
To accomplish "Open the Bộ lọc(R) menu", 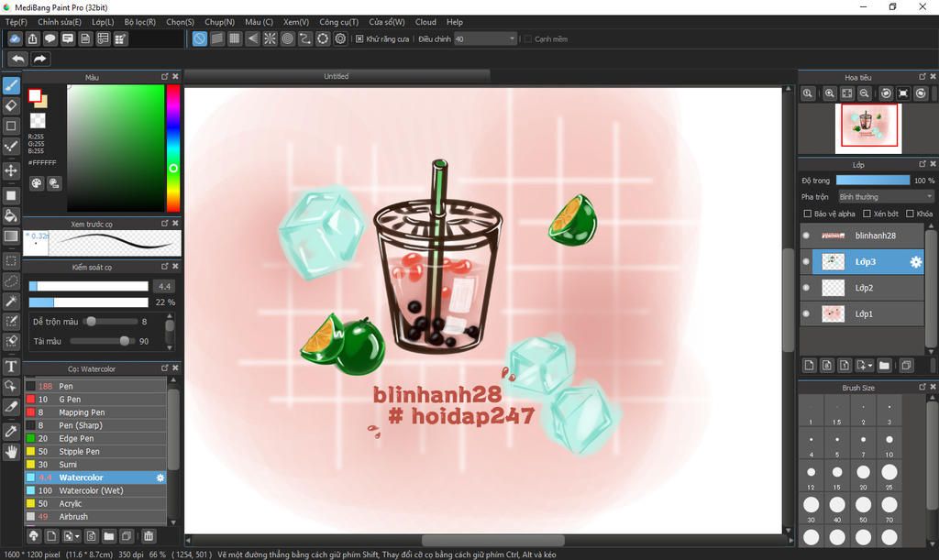I will coord(139,22).
